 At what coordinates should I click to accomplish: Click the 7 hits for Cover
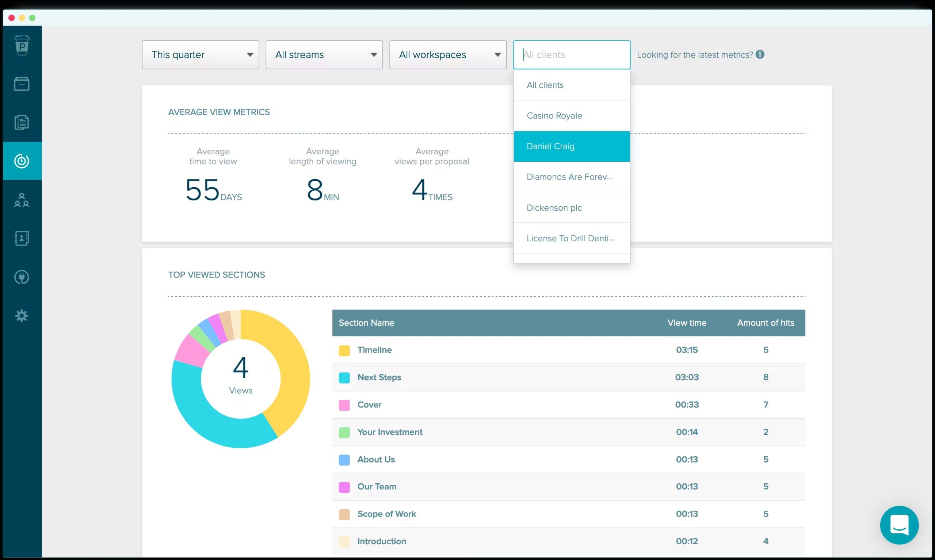pos(766,404)
